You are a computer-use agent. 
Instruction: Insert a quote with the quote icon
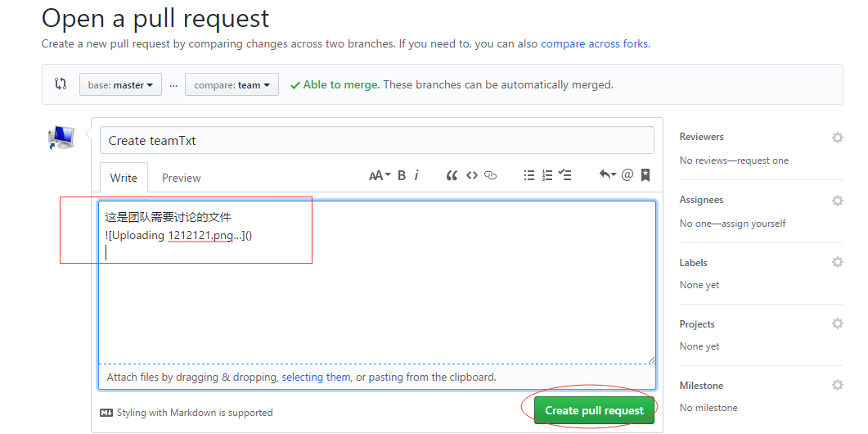click(452, 176)
